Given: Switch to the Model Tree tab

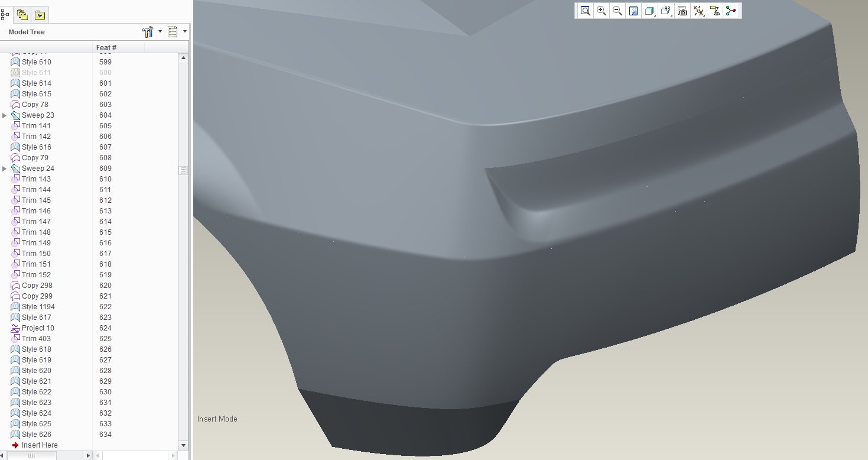Looking at the screenshot, I should [5, 15].
